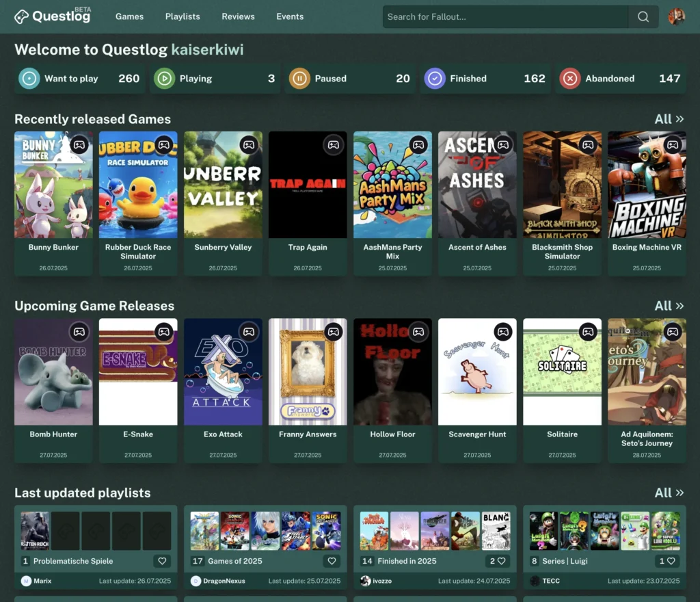The height and width of the screenshot is (602, 700).
Task: Click the Sunberry Valley title text
Action: click(223, 248)
